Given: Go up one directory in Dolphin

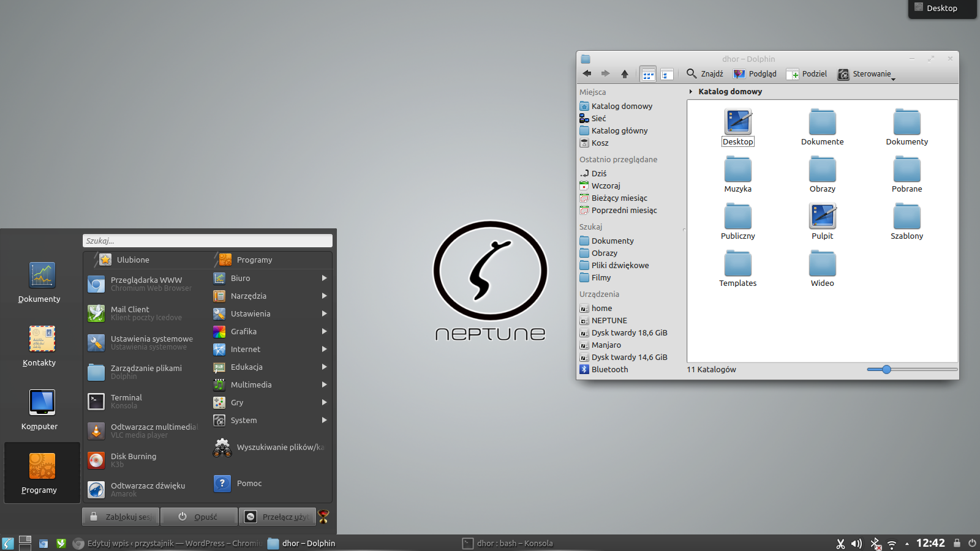Looking at the screenshot, I should pos(625,73).
